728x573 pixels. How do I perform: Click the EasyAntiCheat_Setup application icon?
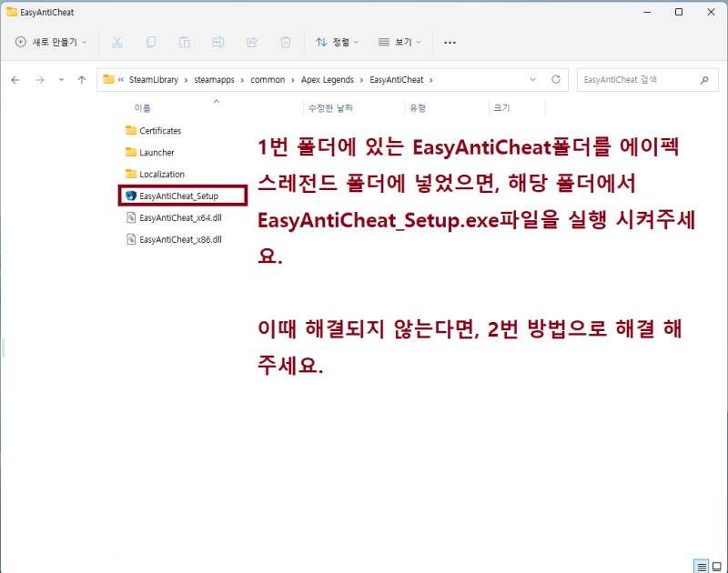(x=131, y=196)
